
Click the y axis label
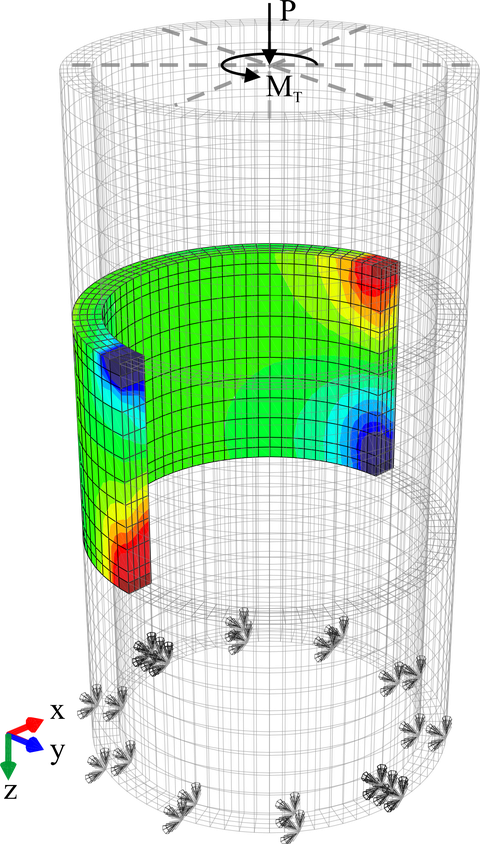point(58,751)
